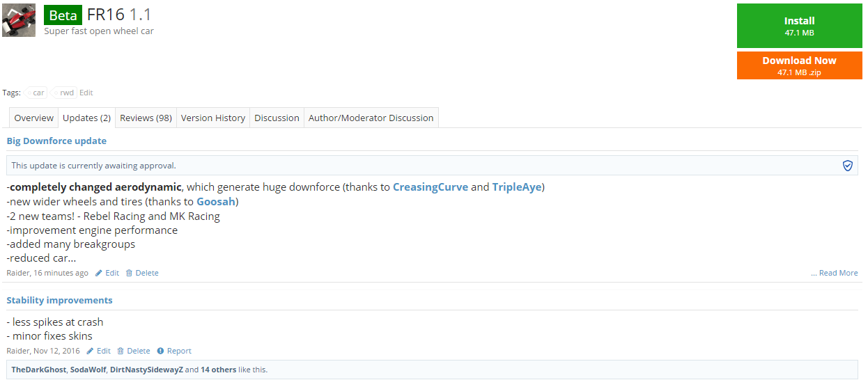Open 'Stability improvements' title link

coord(59,300)
